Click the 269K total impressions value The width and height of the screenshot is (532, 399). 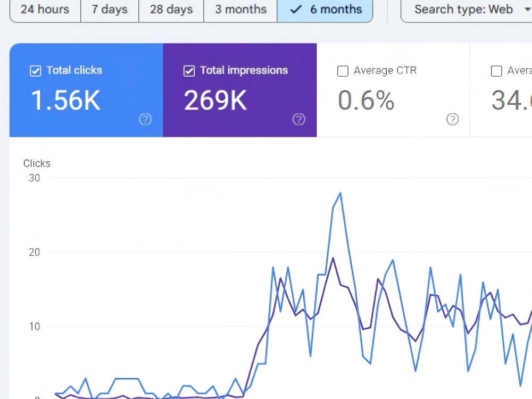point(215,101)
